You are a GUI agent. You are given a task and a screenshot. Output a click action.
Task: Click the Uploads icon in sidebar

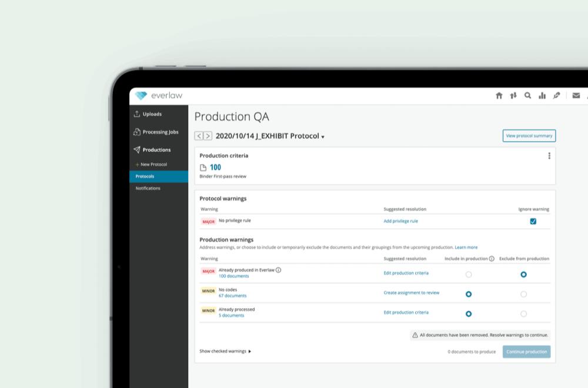pos(137,113)
